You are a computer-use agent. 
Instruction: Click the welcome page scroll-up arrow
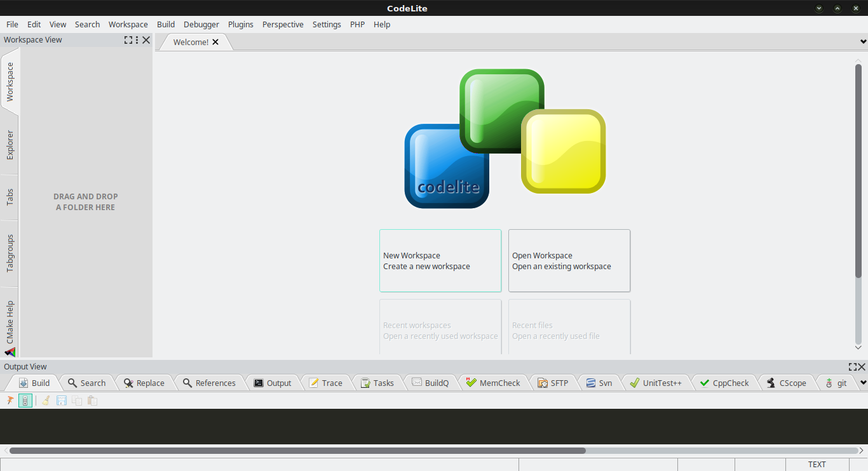[x=858, y=60]
